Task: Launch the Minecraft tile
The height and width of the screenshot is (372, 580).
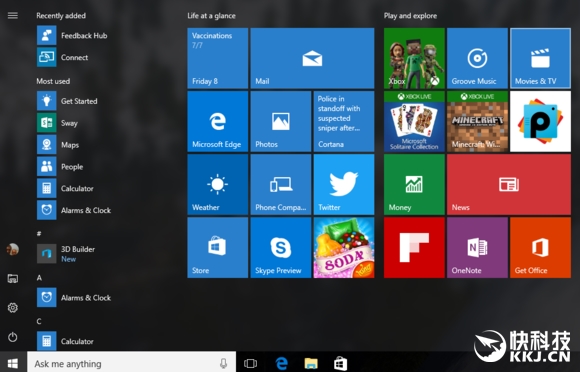Action: [477, 122]
